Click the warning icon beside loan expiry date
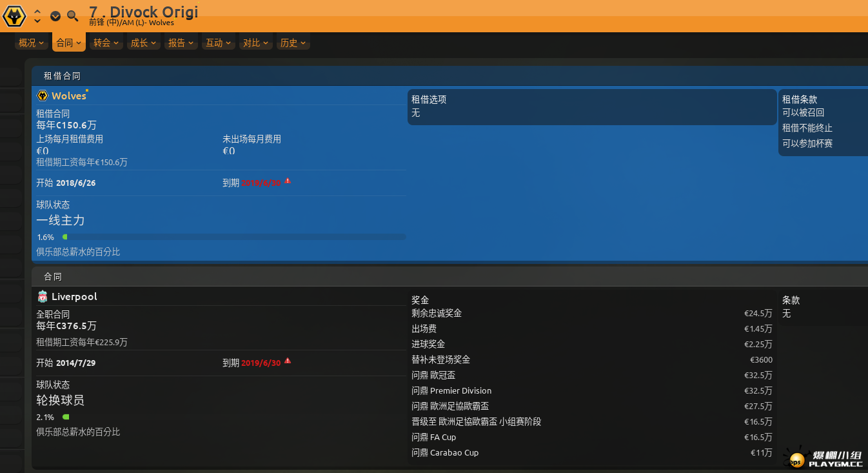The image size is (868, 473). point(288,181)
